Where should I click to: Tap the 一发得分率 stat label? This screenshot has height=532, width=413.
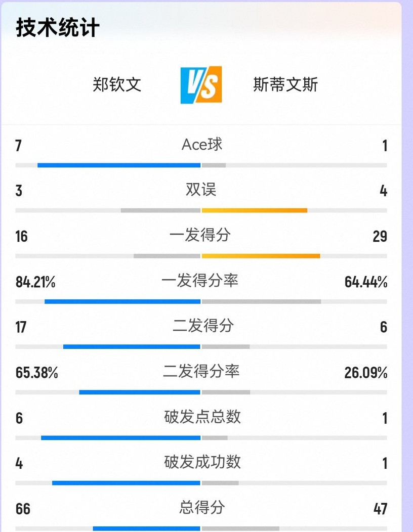(x=200, y=281)
